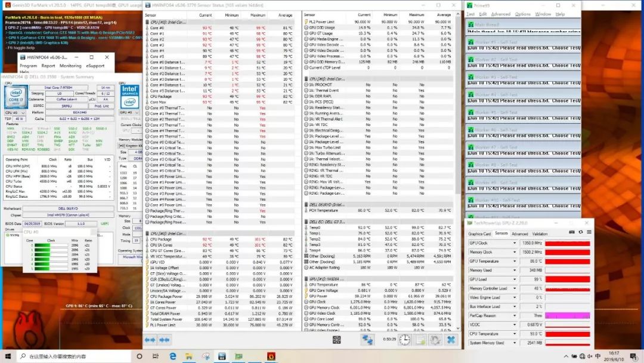Open GPU-Z hamburger menu icon
Viewport: 644px width, 363px height.
point(589,232)
